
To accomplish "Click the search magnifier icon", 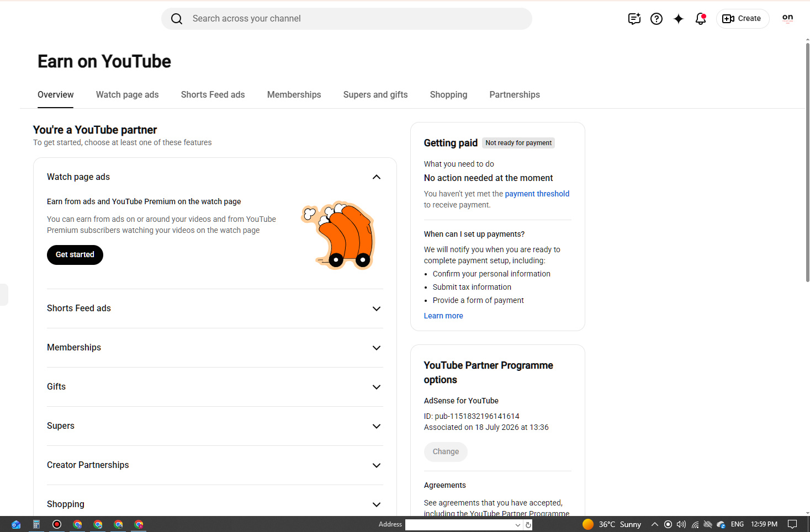I will 177,19.
